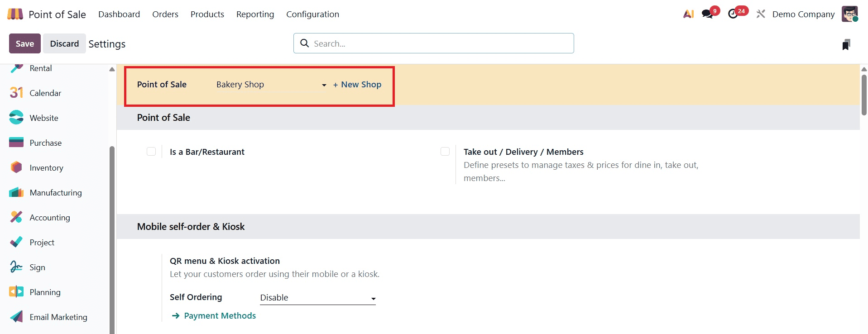Click the main page vertical scrollbar

coord(864,95)
